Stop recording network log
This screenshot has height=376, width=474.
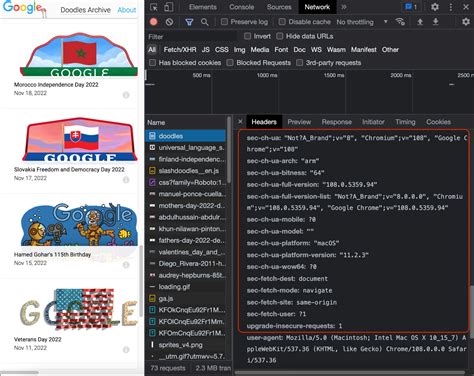click(153, 22)
